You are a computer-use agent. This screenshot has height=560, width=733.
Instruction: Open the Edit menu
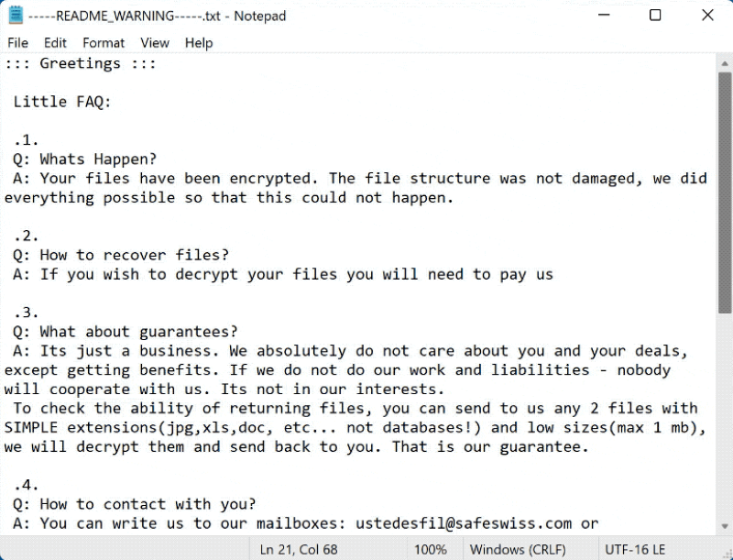tap(55, 43)
